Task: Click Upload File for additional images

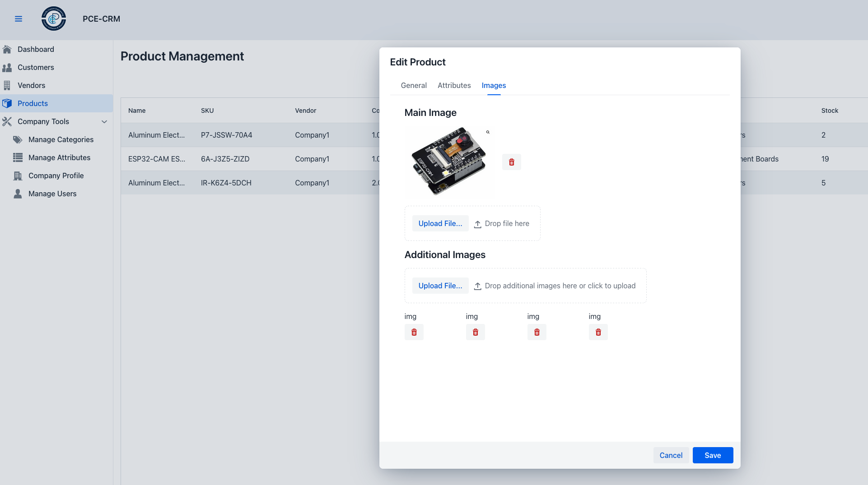Action: pyautogui.click(x=440, y=286)
